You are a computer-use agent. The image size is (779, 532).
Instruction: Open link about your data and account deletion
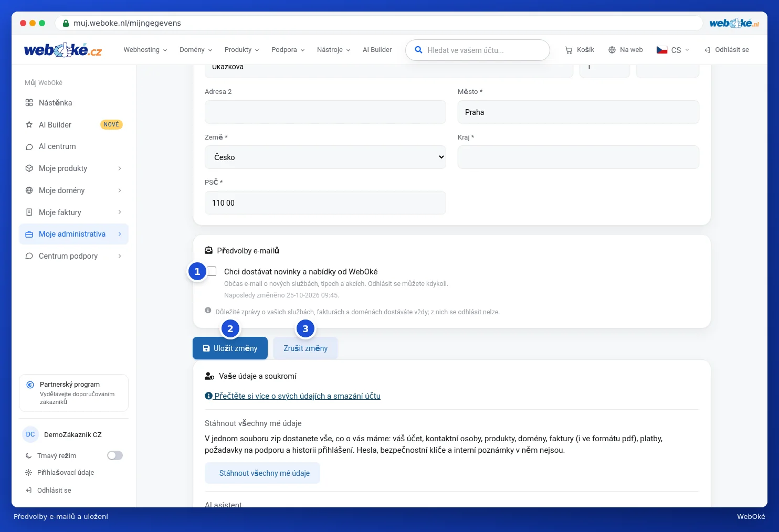[293, 396]
